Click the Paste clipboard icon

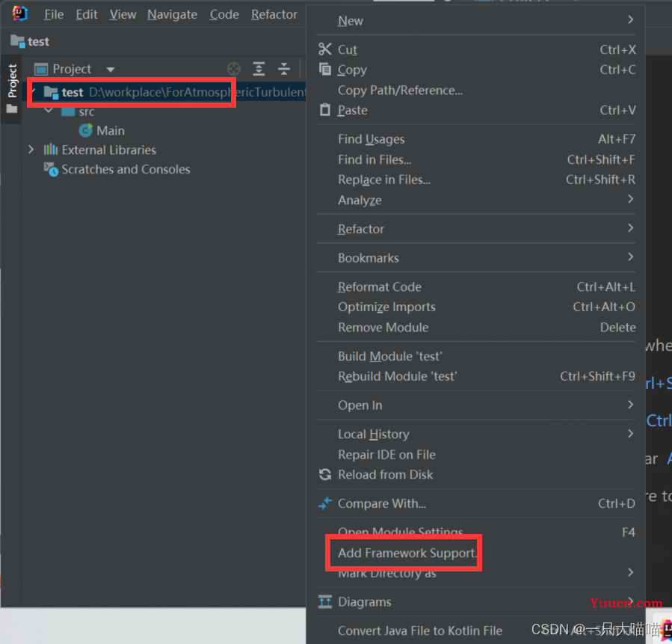[x=325, y=110]
